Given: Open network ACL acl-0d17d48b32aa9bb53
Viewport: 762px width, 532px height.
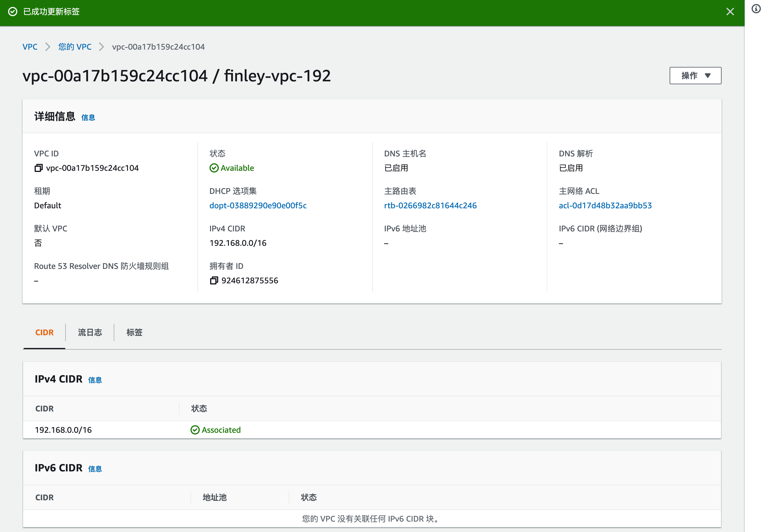Looking at the screenshot, I should pyautogui.click(x=605, y=205).
